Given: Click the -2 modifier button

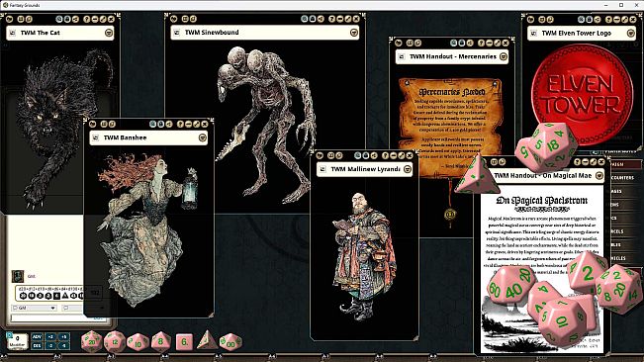Looking at the screenshot, I should pyautogui.click(x=50, y=345).
